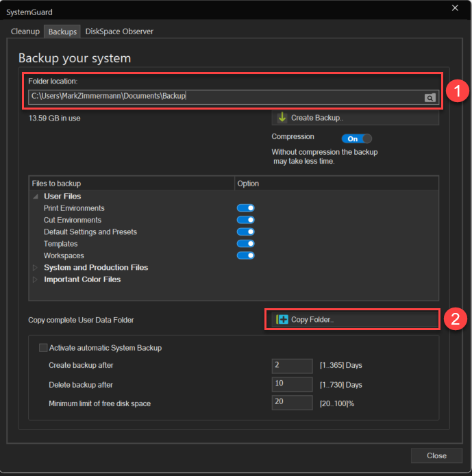
Task: Turn off the Compression switch
Action: pos(357,139)
